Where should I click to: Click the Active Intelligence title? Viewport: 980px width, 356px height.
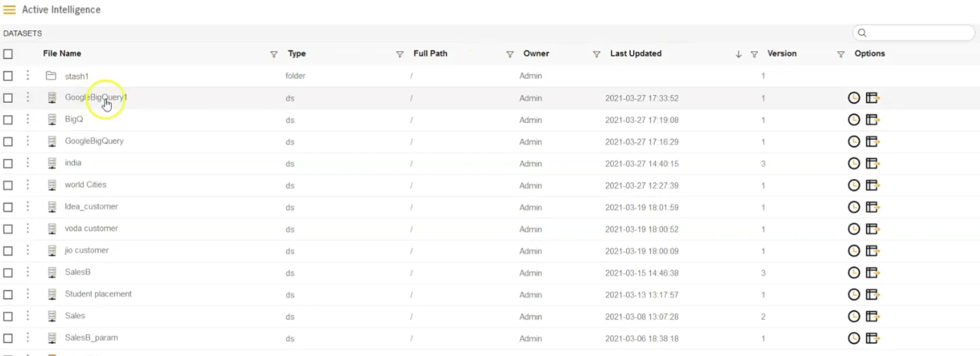tap(61, 10)
